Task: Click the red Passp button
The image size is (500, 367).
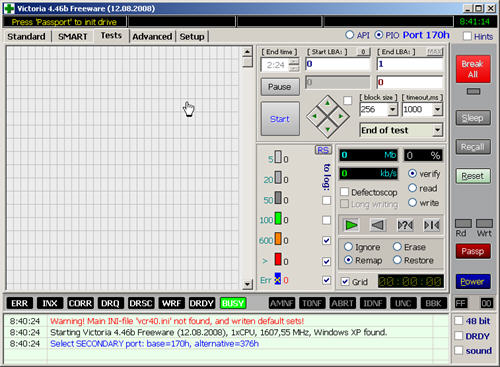Action: 473,251
